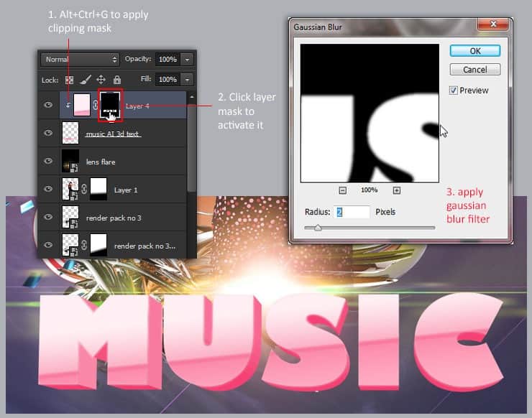Image resolution: width=532 pixels, height=418 pixels.
Task: Zoom out the blur preview with minus
Action: [343, 190]
